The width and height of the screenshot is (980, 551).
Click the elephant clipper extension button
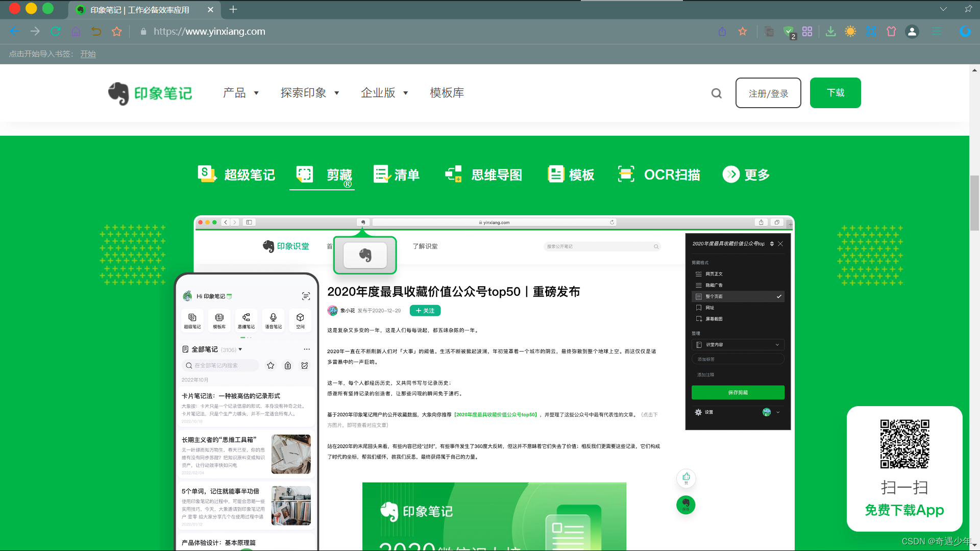[x=365, y=255]
